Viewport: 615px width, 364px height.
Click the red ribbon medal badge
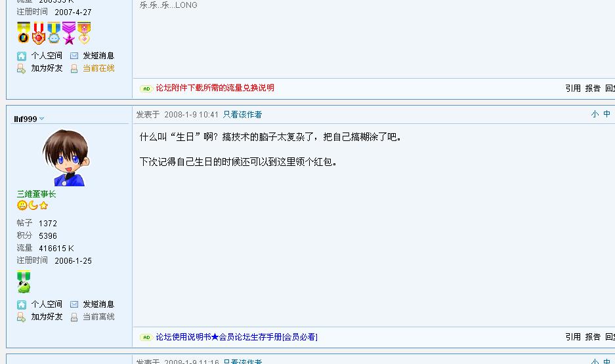[x=39, y=33]
